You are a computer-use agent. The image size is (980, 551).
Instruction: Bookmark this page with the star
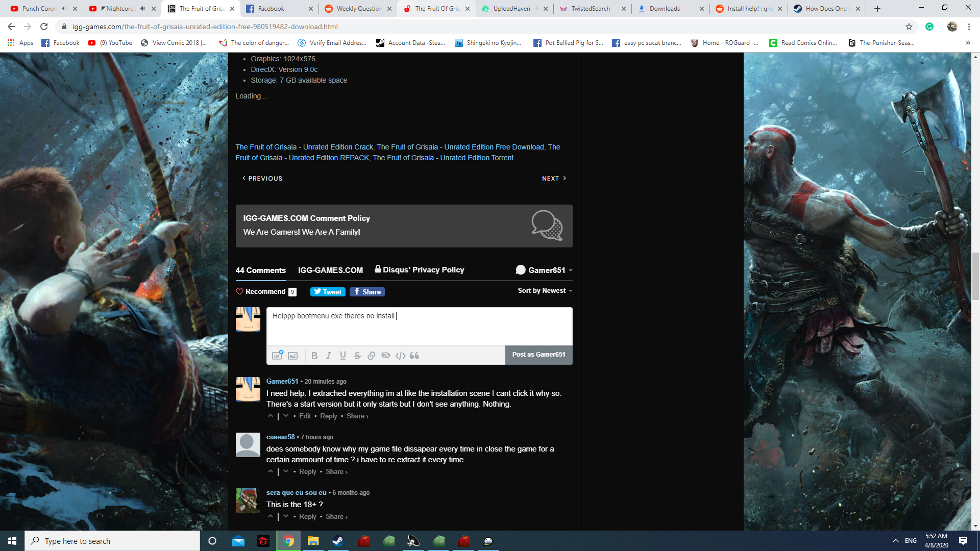pyautogui.click(x=909, y=27)
